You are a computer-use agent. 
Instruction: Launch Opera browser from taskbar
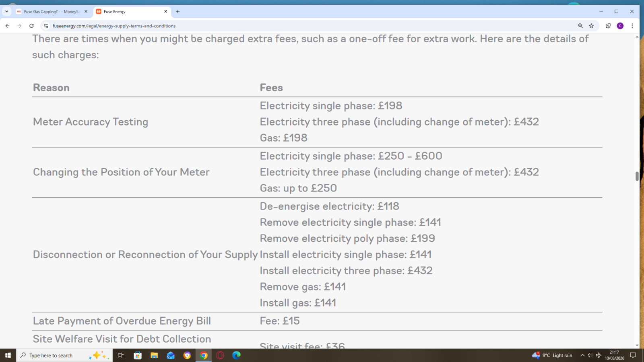220,355
